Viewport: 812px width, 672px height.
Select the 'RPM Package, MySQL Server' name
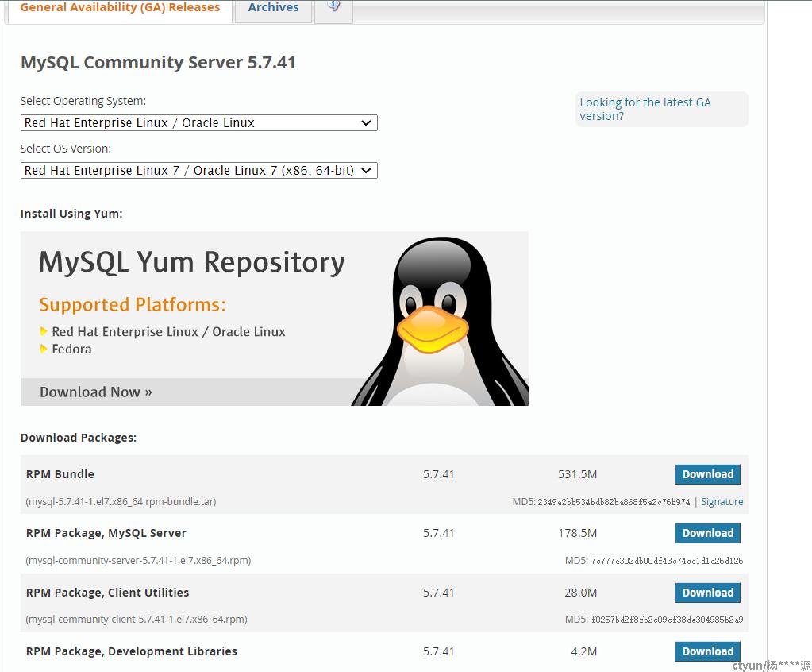[106, 533]
